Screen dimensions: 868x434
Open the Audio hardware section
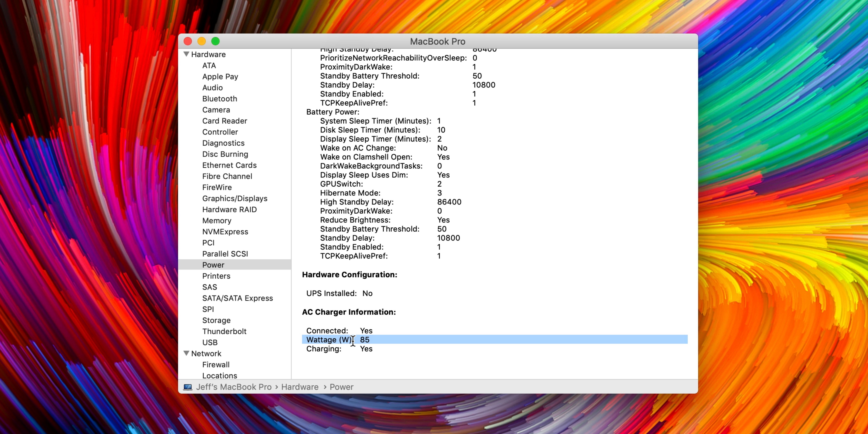(212, 88)
